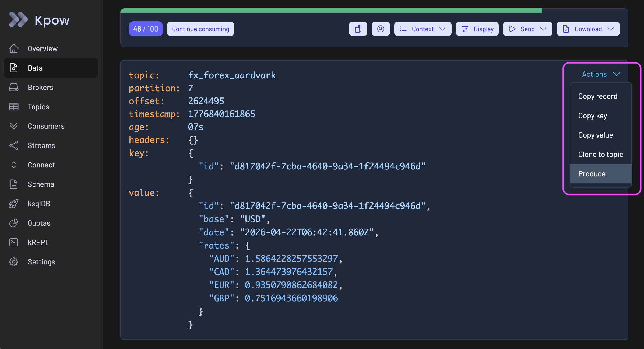The width and height of the screenshot is (644, 349).
Task: Click the Topics table icon
Action: pyautogui.click(x=14, y=107)
